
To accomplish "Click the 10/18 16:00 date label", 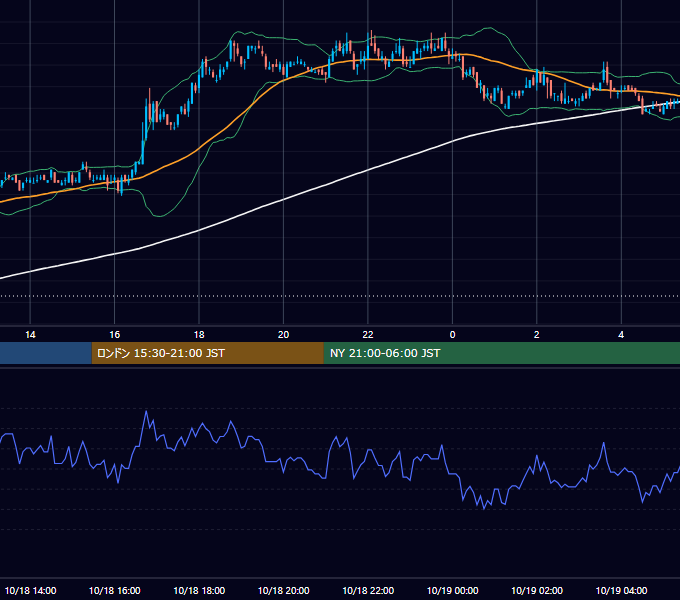I will click(x=114, y=591).
